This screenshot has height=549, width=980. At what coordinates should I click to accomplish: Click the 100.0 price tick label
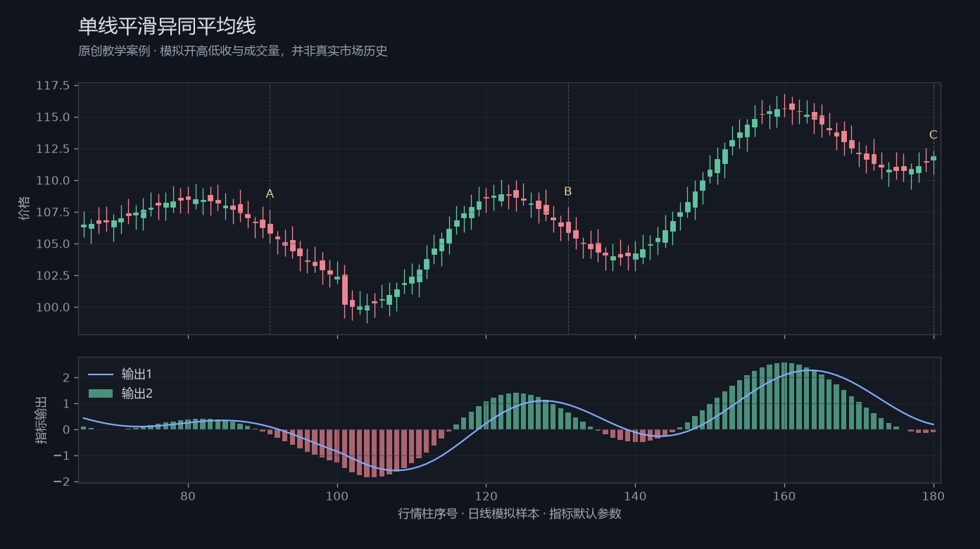[53, 307]
